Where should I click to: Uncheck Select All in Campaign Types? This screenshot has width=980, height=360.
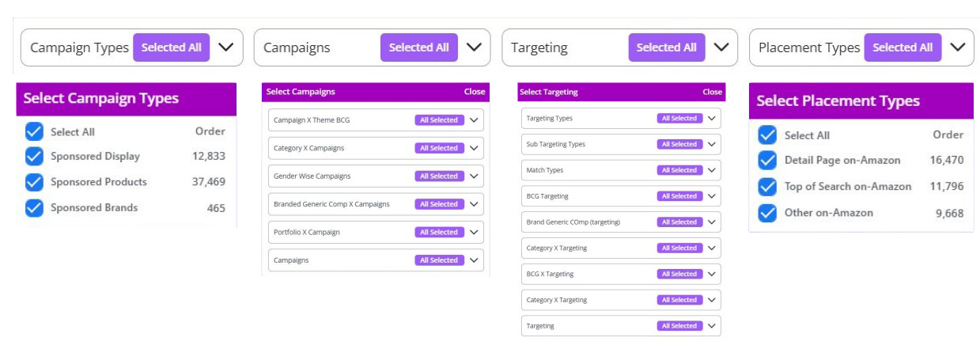pyautogui.click(x=34, y=132)
